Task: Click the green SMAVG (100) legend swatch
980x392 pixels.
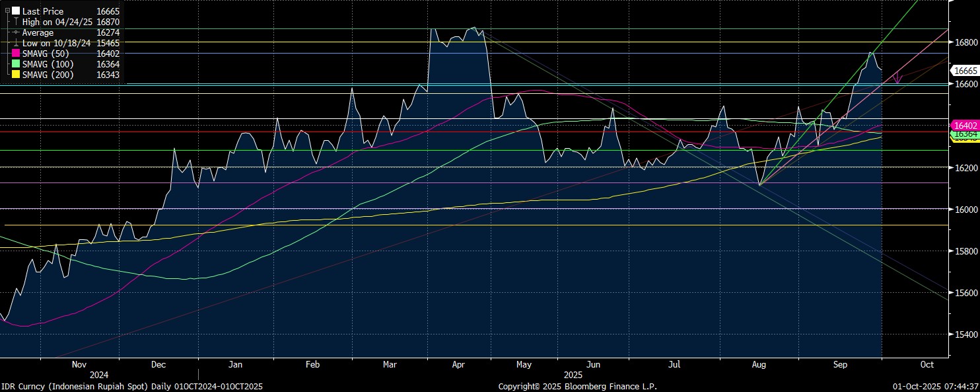Action: click(16, 64)
